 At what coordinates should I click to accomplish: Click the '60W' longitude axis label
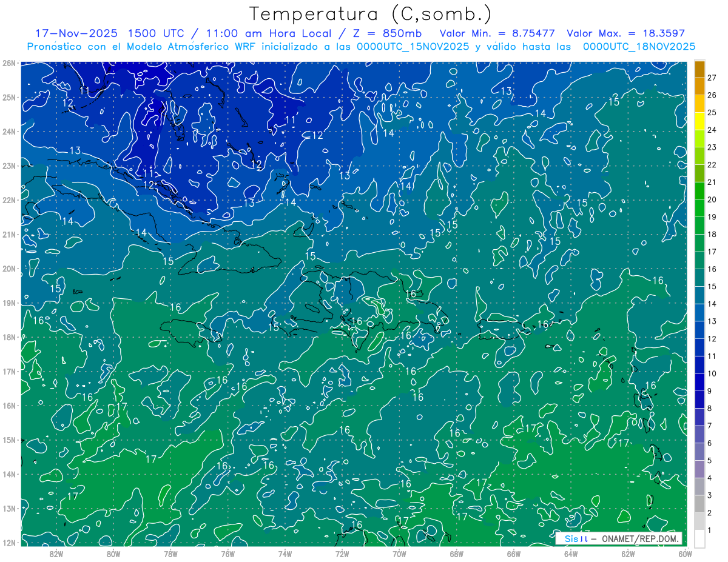point(686,553)
